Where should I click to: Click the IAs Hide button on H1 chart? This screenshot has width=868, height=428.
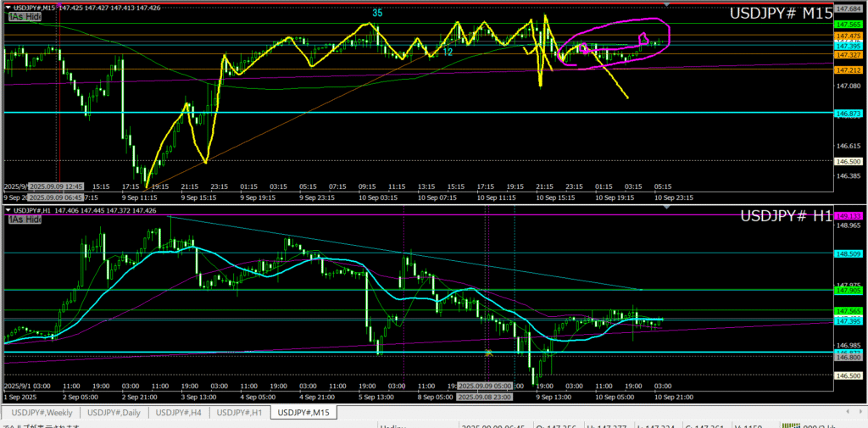25,220
